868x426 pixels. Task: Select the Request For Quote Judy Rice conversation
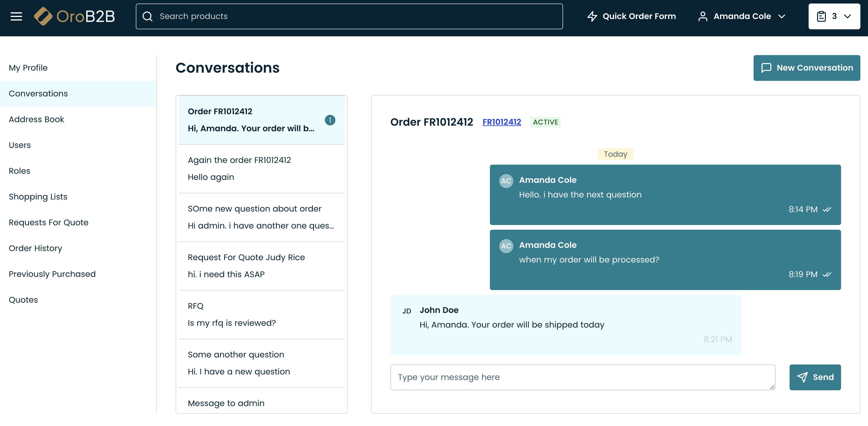point(261,266)
